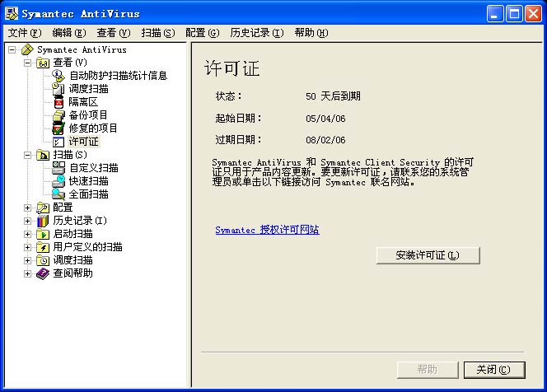Click the 关闭(C) button
Screen dimensions: 547x392
coord(494,369)
